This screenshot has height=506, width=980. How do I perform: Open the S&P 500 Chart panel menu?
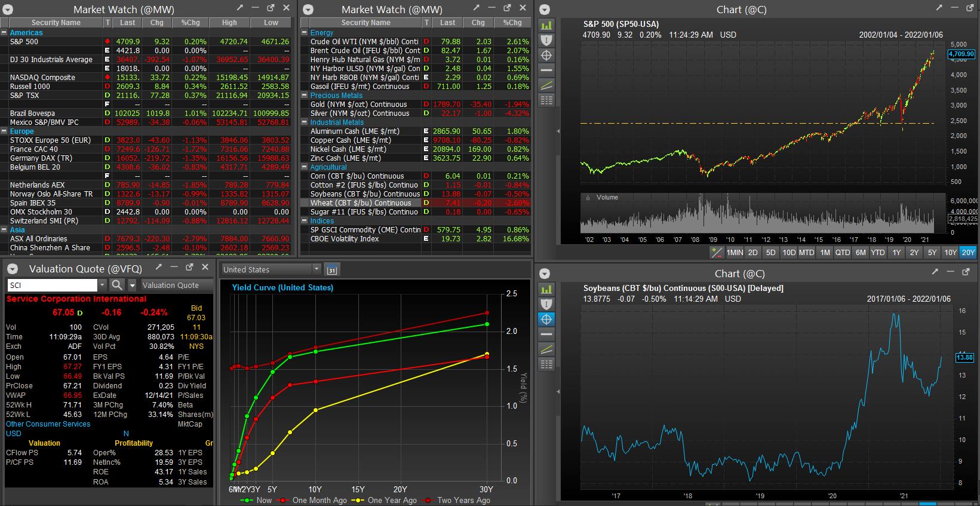pos(544,9)
